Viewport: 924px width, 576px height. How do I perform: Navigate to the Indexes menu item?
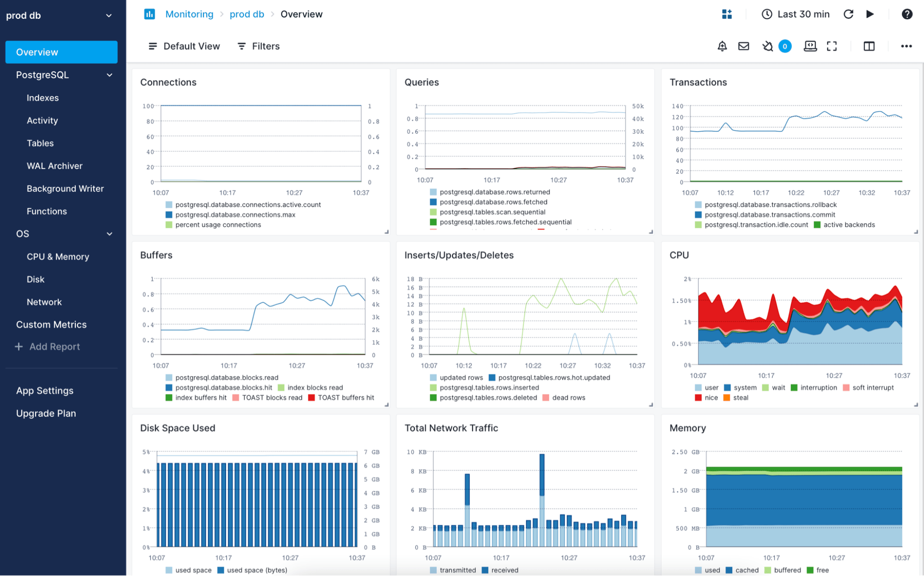(x=43, y=98)
